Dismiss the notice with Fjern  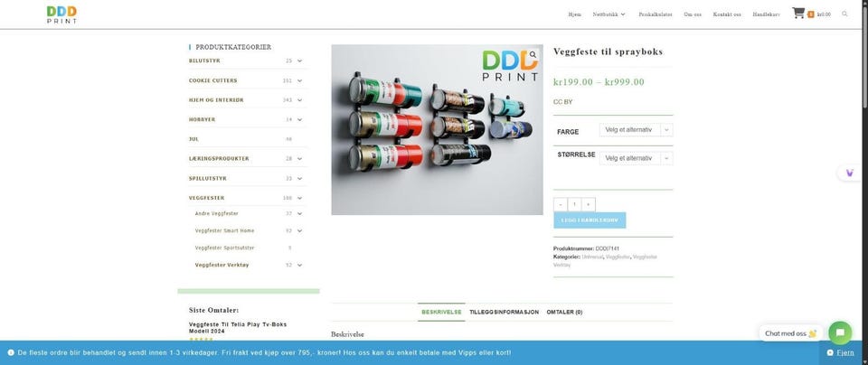coord(840,352)
